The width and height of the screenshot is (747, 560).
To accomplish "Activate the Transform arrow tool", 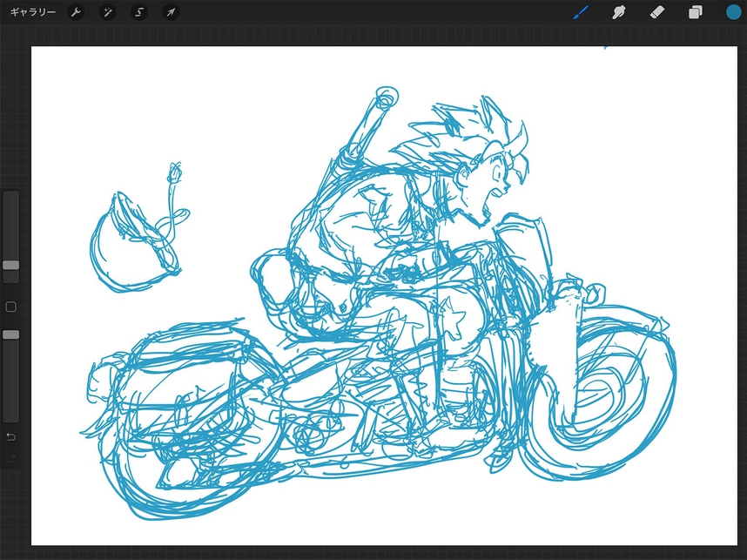I will (171, 12).
